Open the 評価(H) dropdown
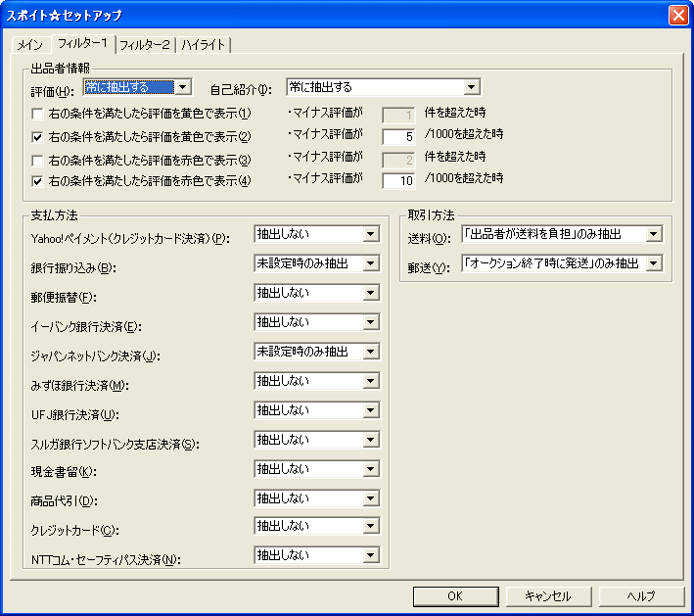 click(137, 87)
